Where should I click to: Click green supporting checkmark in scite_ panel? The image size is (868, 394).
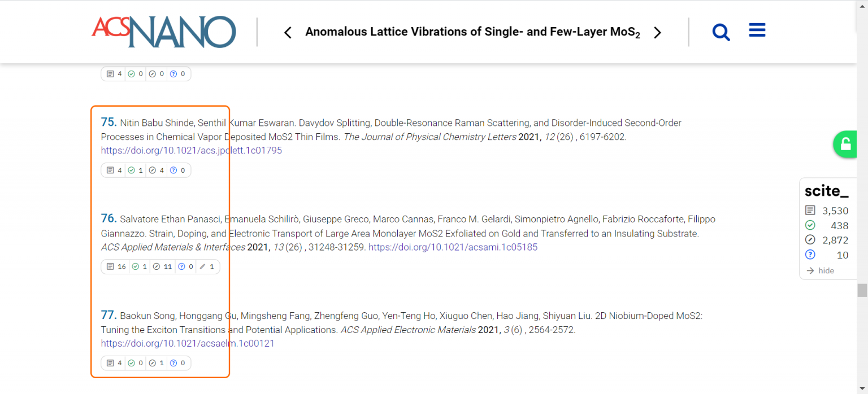tap(810, 225)
